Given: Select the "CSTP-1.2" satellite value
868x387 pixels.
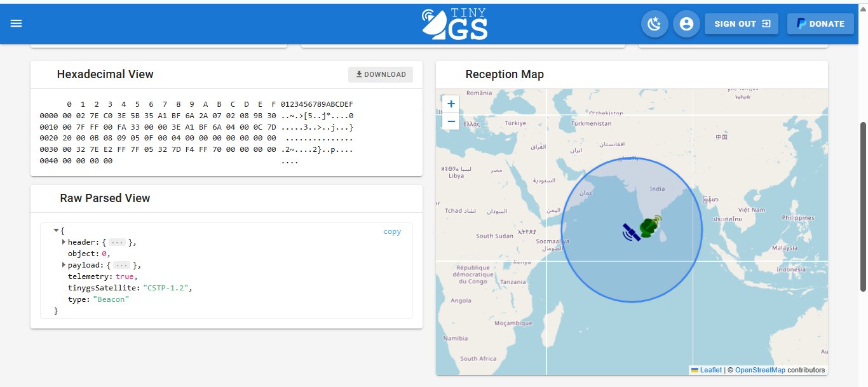Looking at the screenshot, I should [x=167, y=287].
